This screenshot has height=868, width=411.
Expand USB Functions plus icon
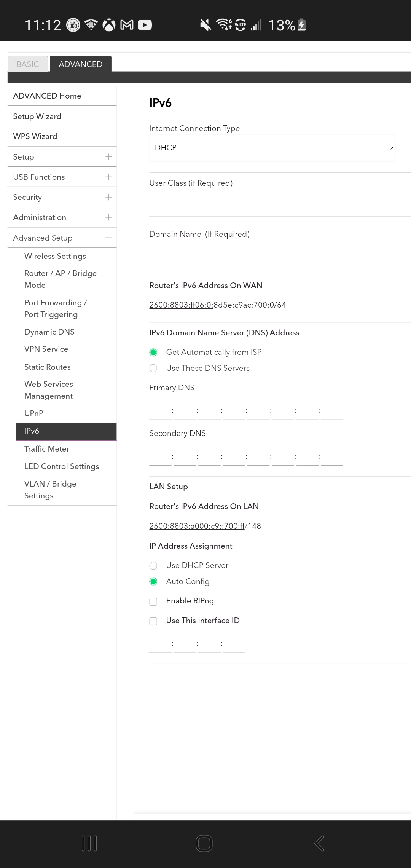(x=108, y=177)
